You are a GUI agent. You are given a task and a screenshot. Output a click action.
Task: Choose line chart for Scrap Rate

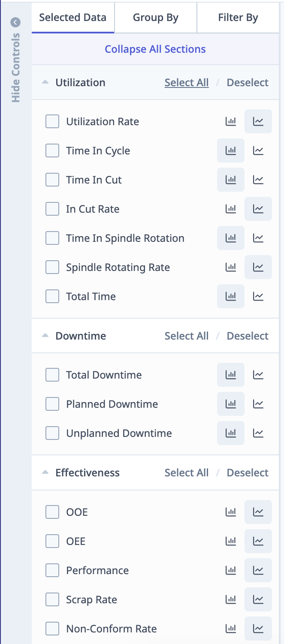click(258, 599)
